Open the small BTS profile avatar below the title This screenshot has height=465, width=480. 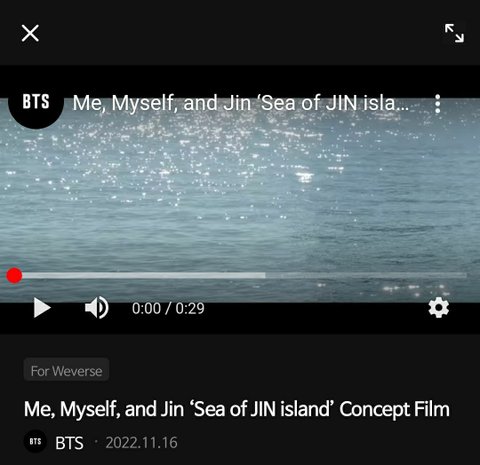[35, 442]
